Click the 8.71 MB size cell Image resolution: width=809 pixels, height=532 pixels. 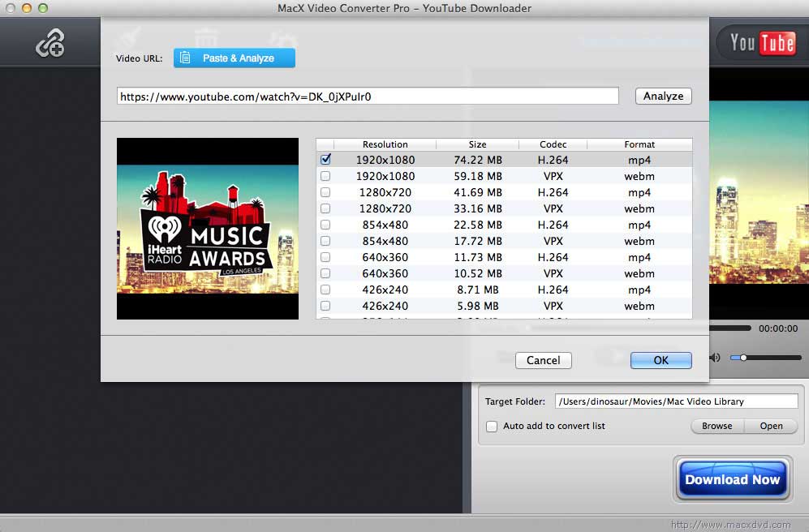(478, 290)
